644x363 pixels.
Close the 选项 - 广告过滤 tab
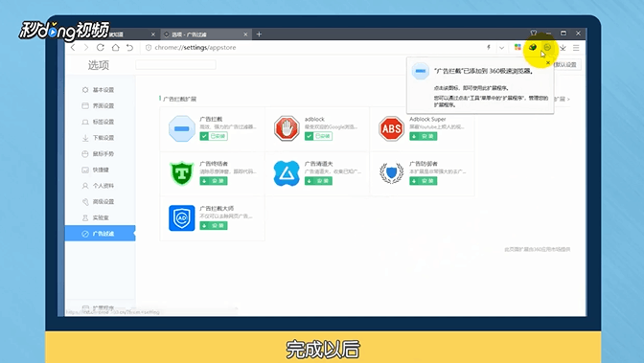pyautogui.click(x=245, y=34)
